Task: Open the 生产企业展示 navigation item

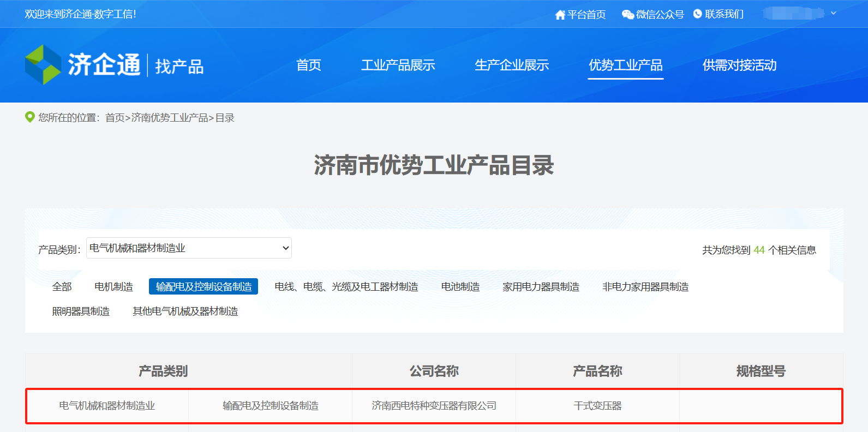Action: tap(511, 65)
